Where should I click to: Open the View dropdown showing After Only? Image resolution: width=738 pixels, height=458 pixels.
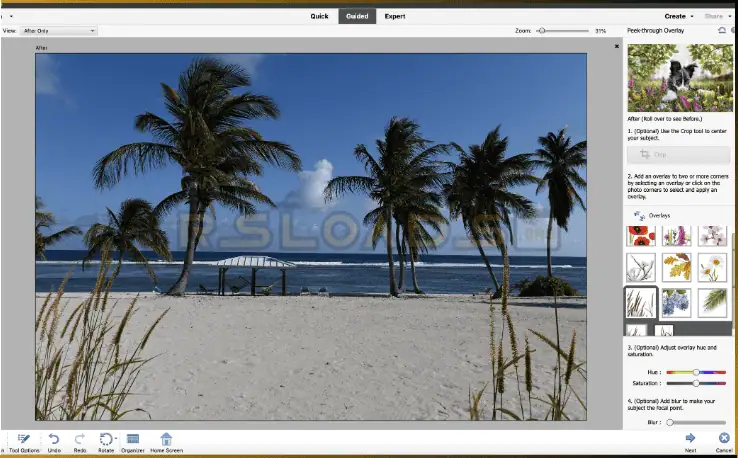pyautogui.click(x=58, y=31)
